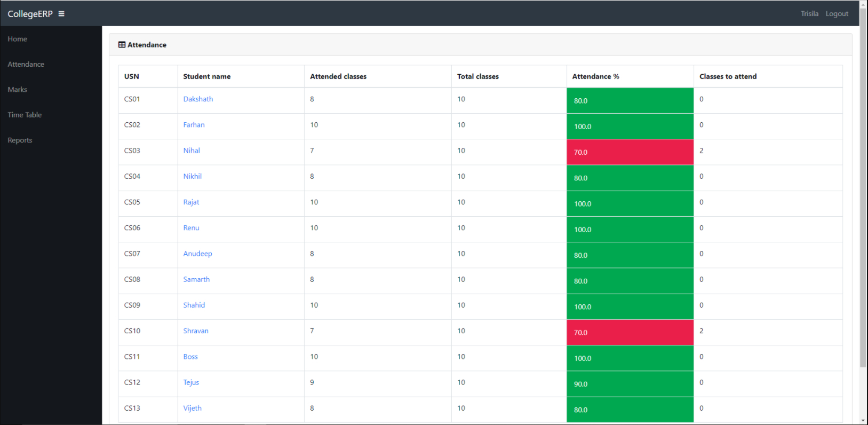Select the CS08 USN cell
This screenshot has height=425, width=868.
[x=148, y=281]
